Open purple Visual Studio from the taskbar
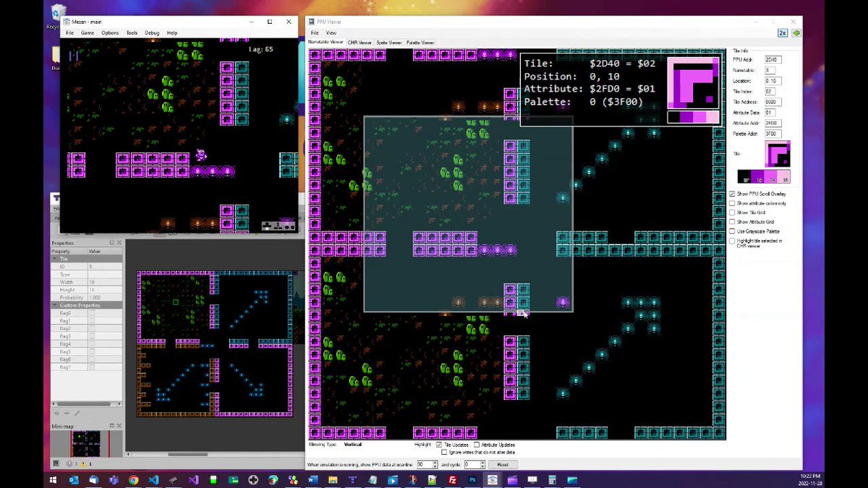 [x=193, y=479]
